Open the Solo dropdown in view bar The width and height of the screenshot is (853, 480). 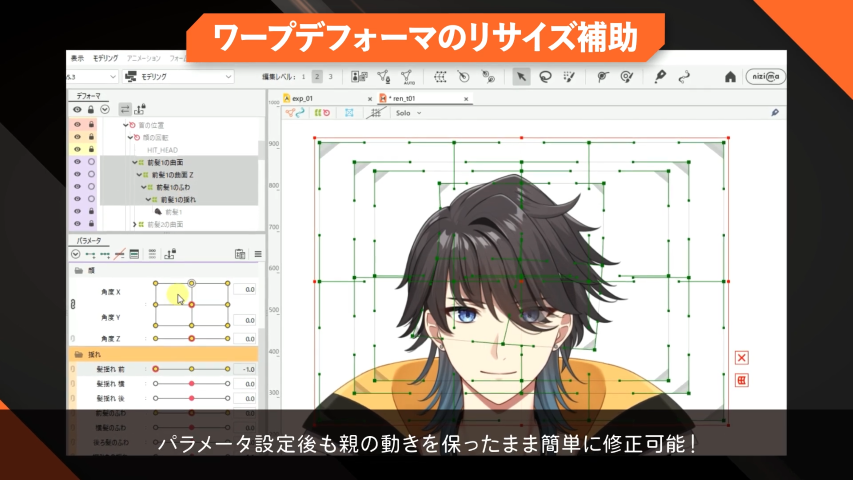(x=409, y=113)
